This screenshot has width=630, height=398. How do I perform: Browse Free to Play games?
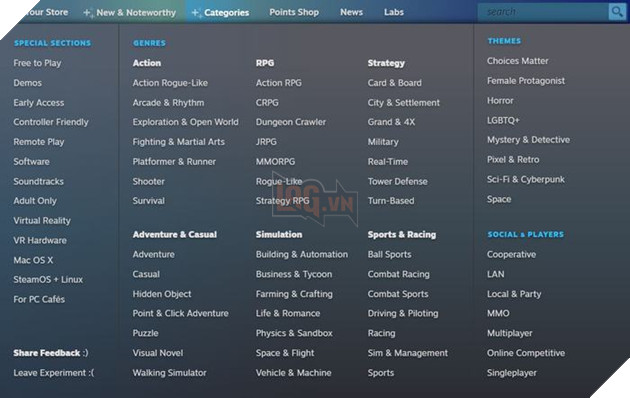(37, 63)
